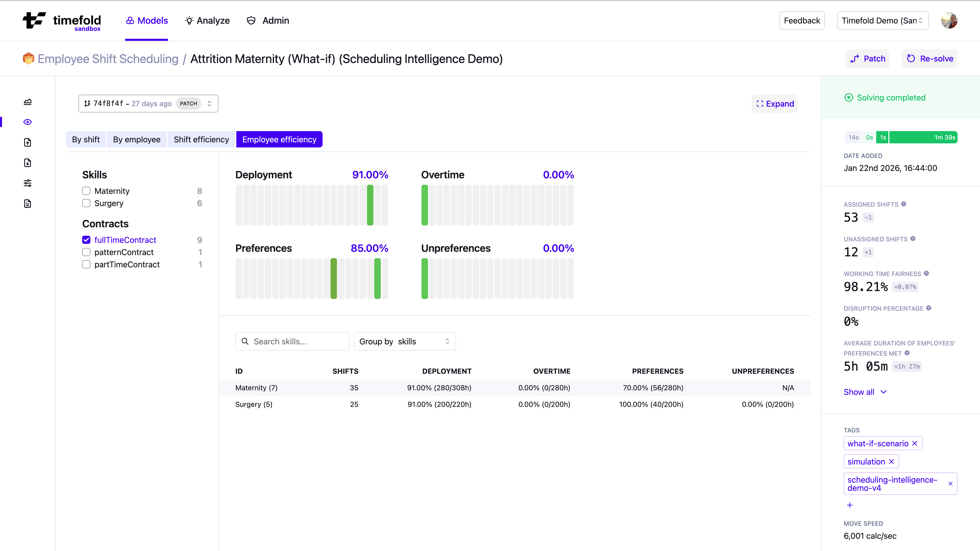Check the partTimeContract checkbox

pyautogui.click(x=86, y=264)
